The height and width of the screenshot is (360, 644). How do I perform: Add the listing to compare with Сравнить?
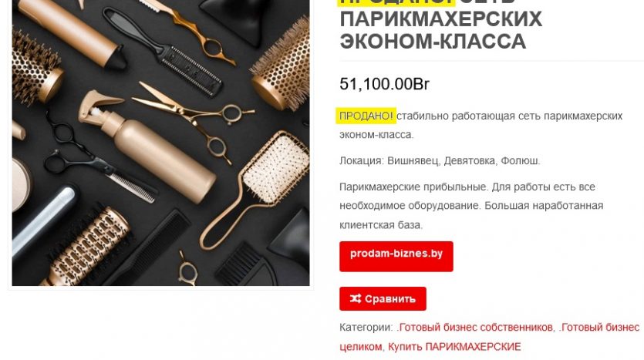(x=383, y=298)
